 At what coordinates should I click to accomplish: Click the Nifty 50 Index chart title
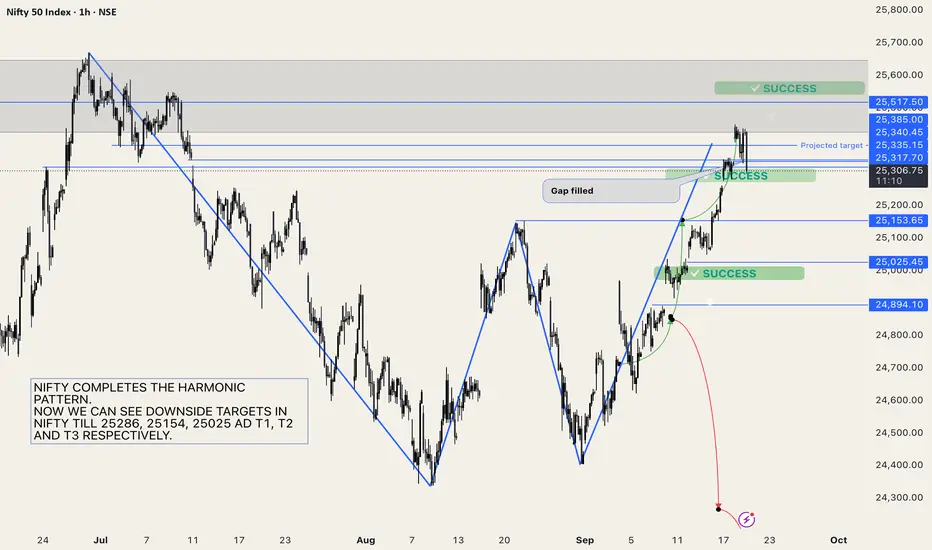[61, 12]
